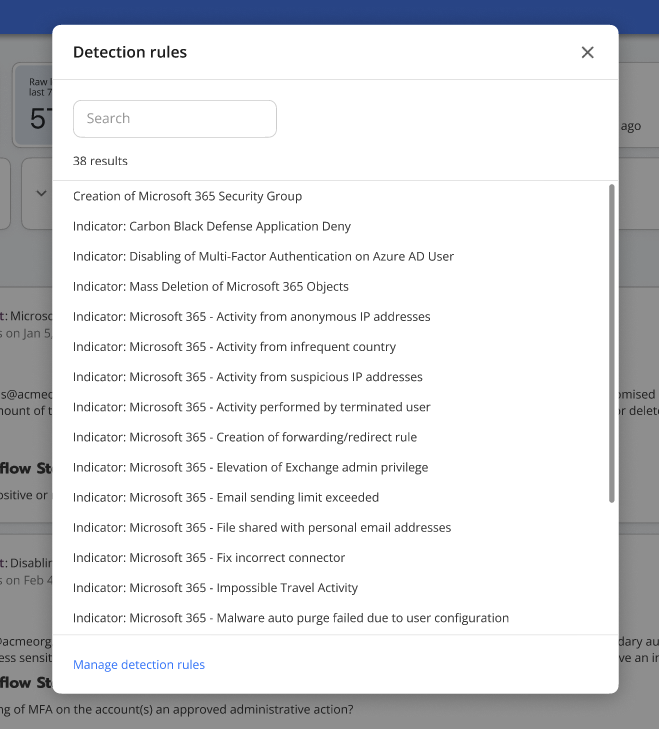The width and height of the screenshot is (659, 729).
Task: Open Manage detection rules link
Action: 139,664
